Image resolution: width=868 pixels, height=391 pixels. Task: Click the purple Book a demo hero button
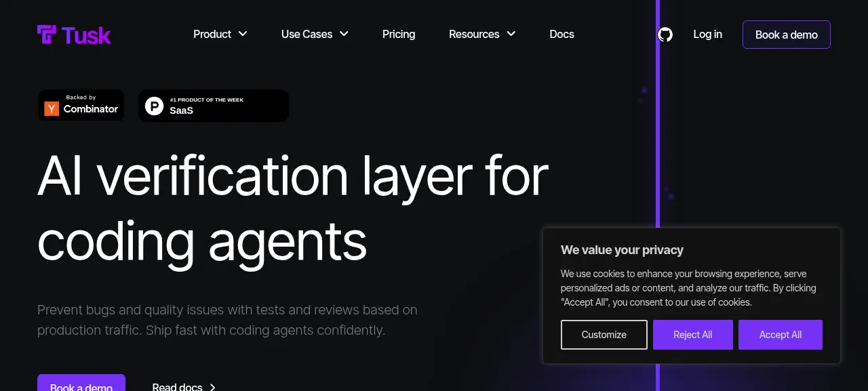click(81, 384)
